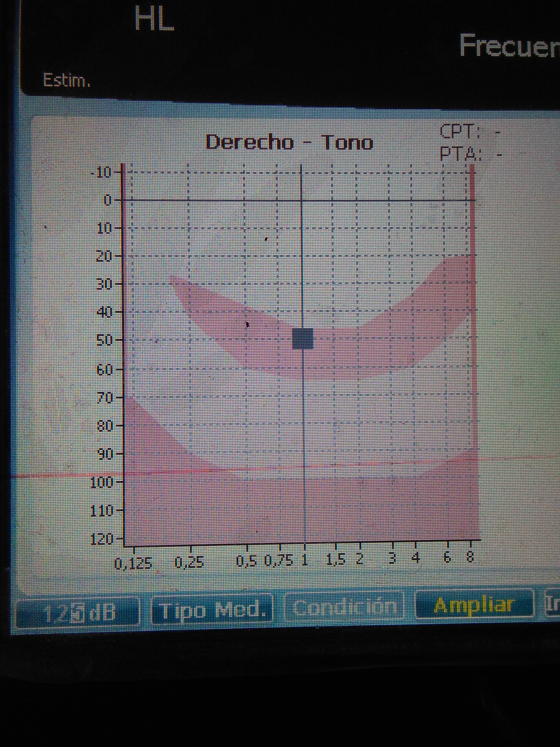
Task: Tap the 0,25 frequency axis label
Action: [189, 563]
